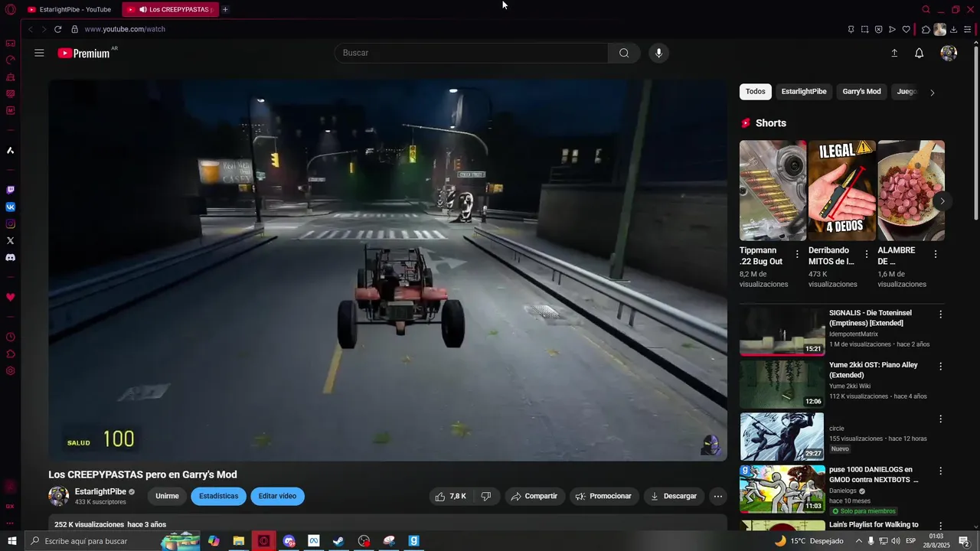Open Discord in the Opera sidebar
The image size is (980, 551).
pos(10,257)
